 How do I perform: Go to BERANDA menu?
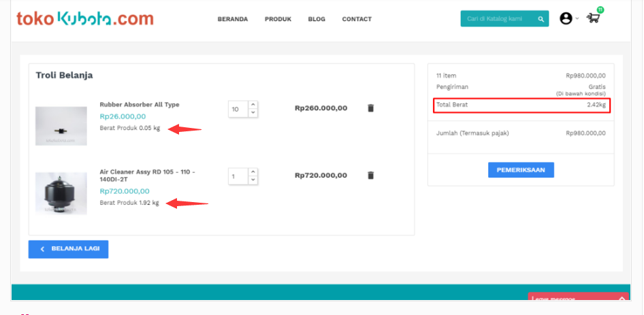click(x=232, y=19)
